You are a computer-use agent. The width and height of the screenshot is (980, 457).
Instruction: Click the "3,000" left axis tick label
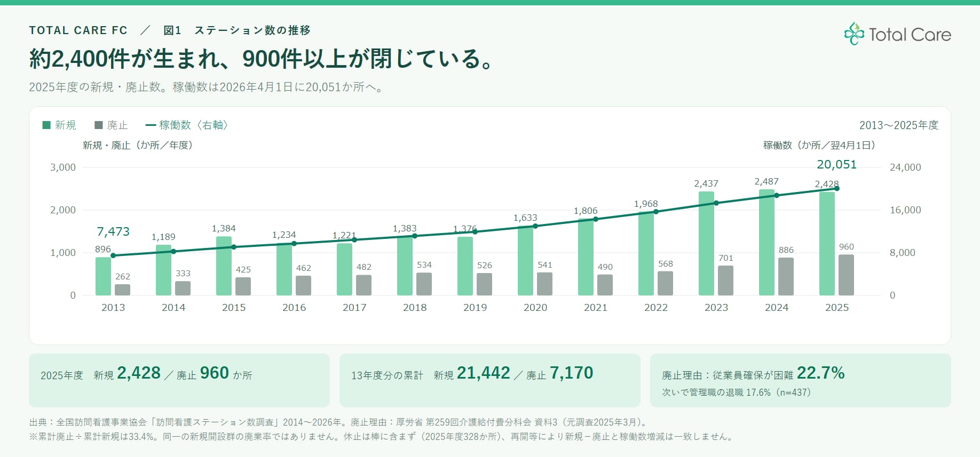pyautogui.click(x=63, y=167)
